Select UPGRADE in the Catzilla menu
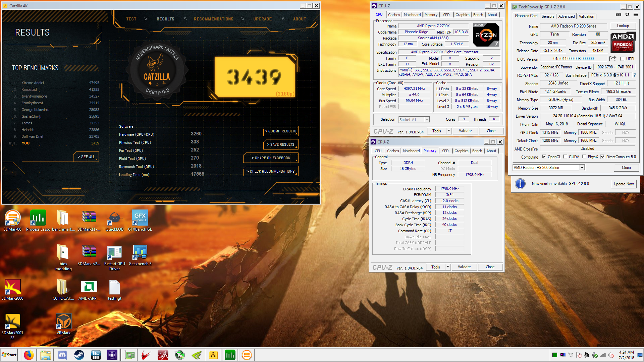The width and height of the screenshot is (644, 362). 262,19
